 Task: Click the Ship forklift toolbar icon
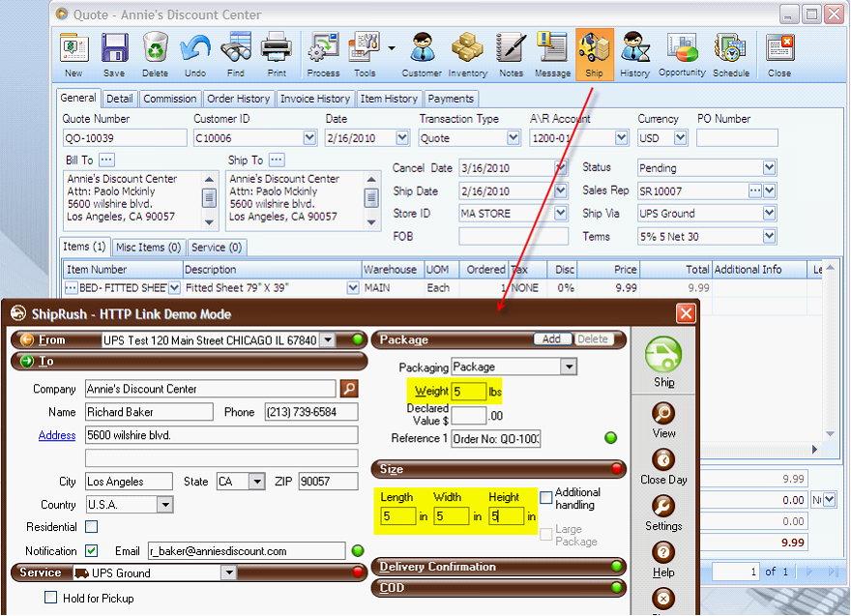click(x=595, y=54)
